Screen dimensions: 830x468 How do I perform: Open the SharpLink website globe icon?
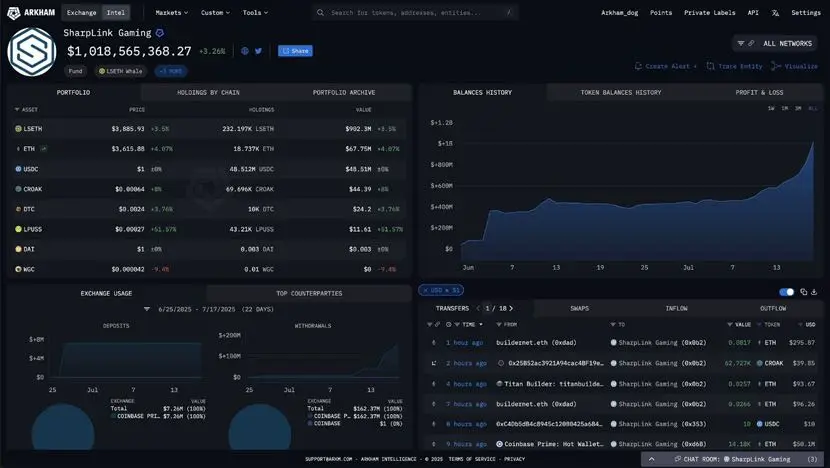245,51
